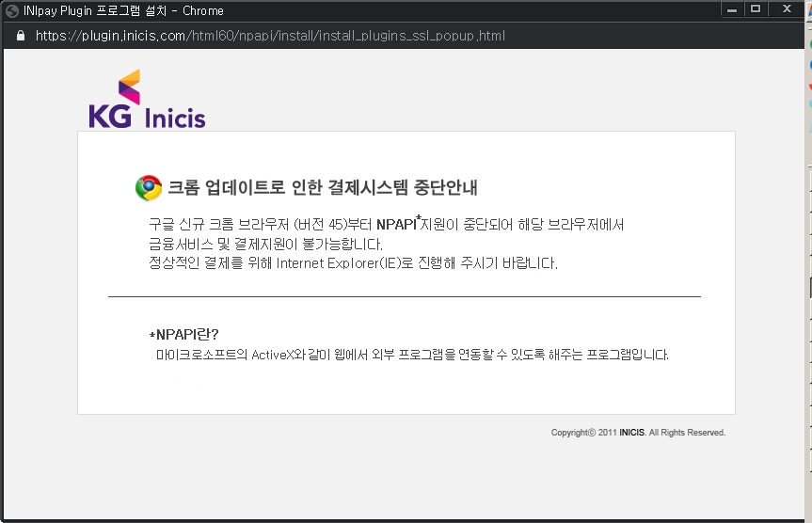Click the URL address field
The width and height of the screenshot is (812, 523).
(270, 36)
